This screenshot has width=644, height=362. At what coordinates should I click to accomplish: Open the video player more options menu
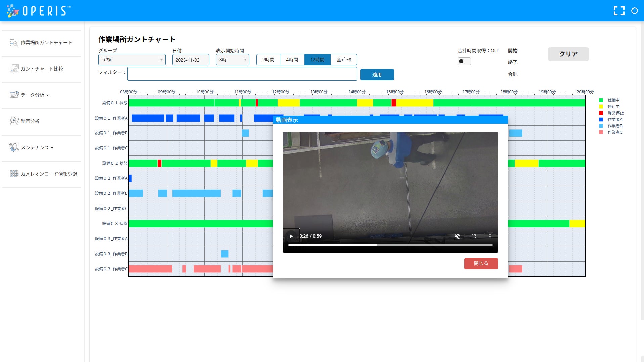(490, 236)
